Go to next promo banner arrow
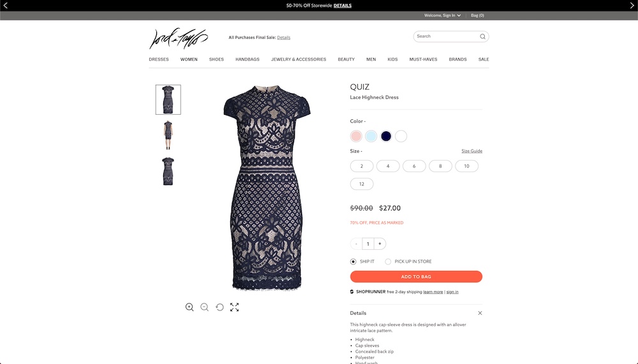This screenshot has height=364, width=638. coord(632,5)
